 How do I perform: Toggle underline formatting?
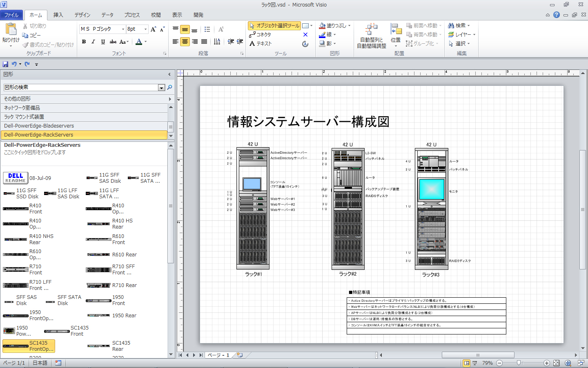(x=103, y=42)
